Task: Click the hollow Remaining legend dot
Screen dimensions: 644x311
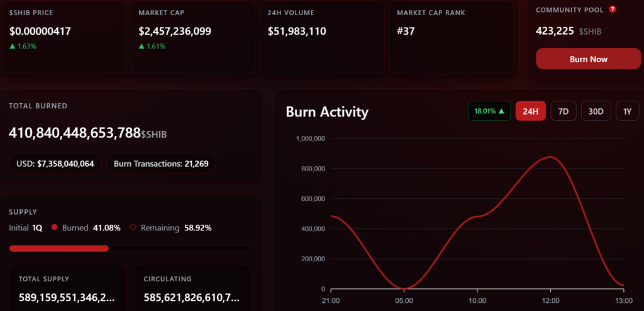Action: click(133, 227)
